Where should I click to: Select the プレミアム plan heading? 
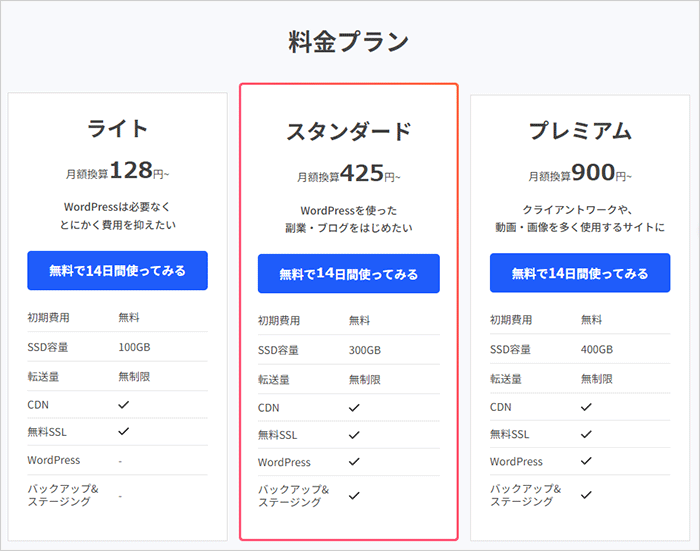580,131
